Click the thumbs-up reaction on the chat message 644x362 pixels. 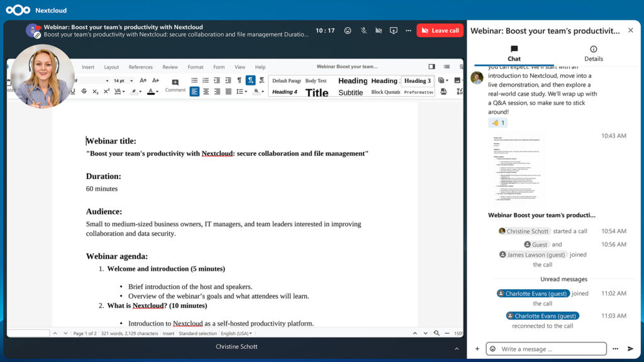498,123
